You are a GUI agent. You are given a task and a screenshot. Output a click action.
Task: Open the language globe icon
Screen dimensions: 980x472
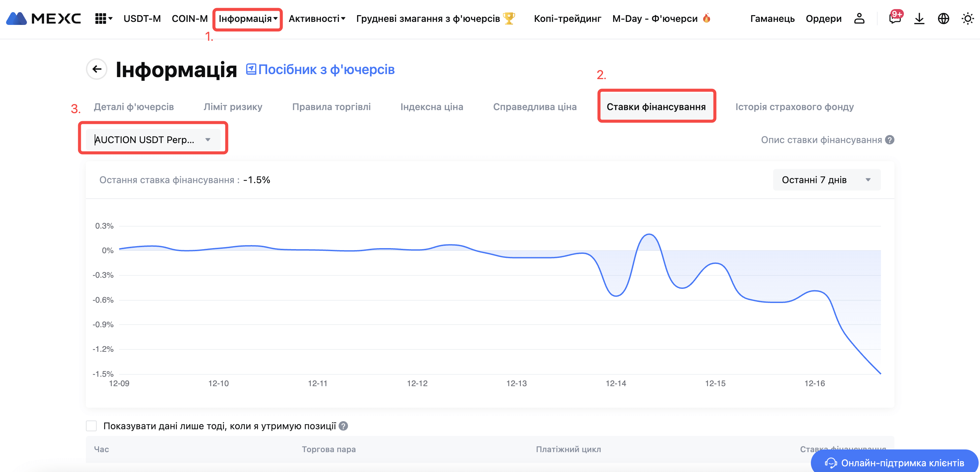click(x=944, y=19)
